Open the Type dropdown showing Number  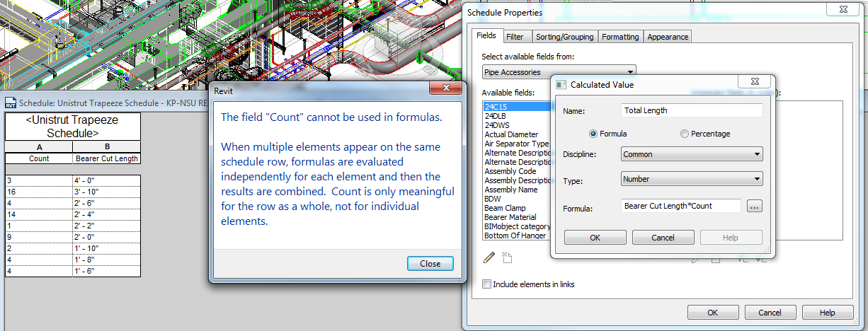(x=692, y=179)
